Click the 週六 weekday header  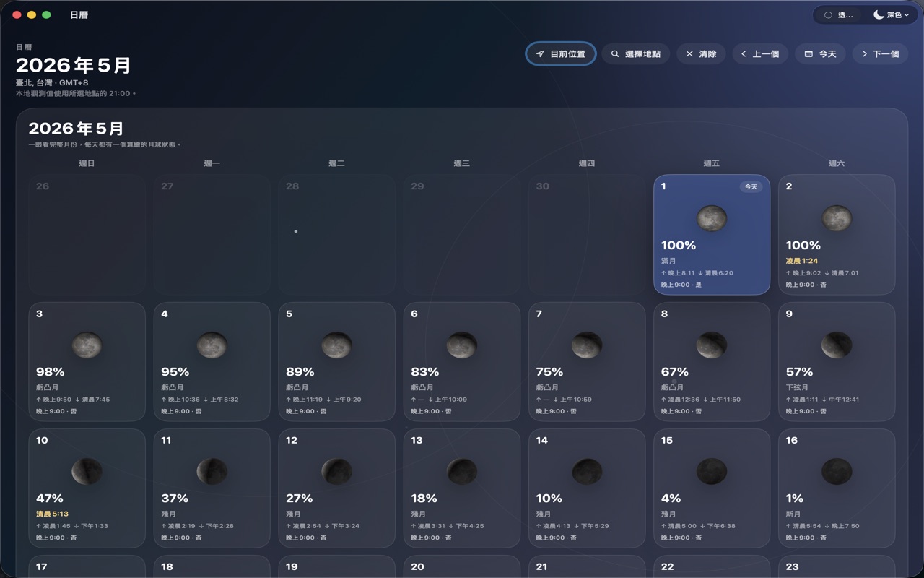click(x=837, y=163)
